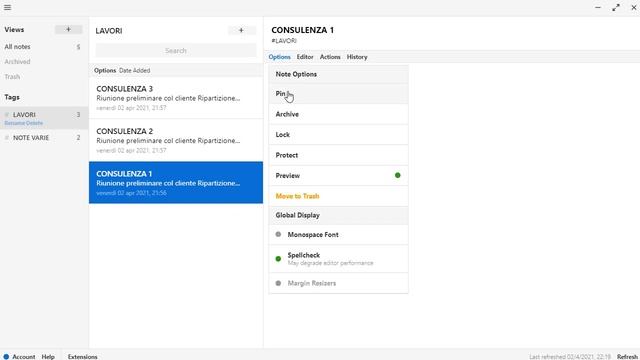The height and width of the screenshot is (360, 640).
Task: Open list Options next to Date Added
Action: pyautogui.click(x=105, y=70)
